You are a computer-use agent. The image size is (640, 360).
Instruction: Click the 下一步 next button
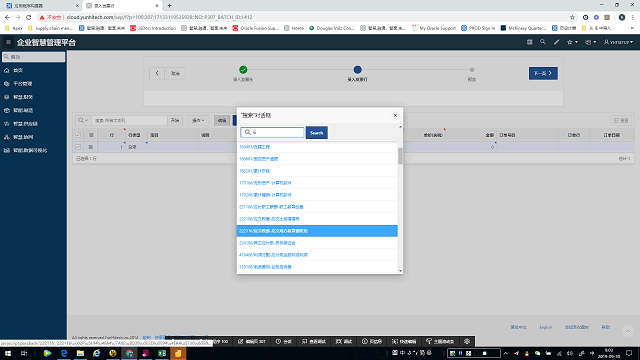point(543,73)
